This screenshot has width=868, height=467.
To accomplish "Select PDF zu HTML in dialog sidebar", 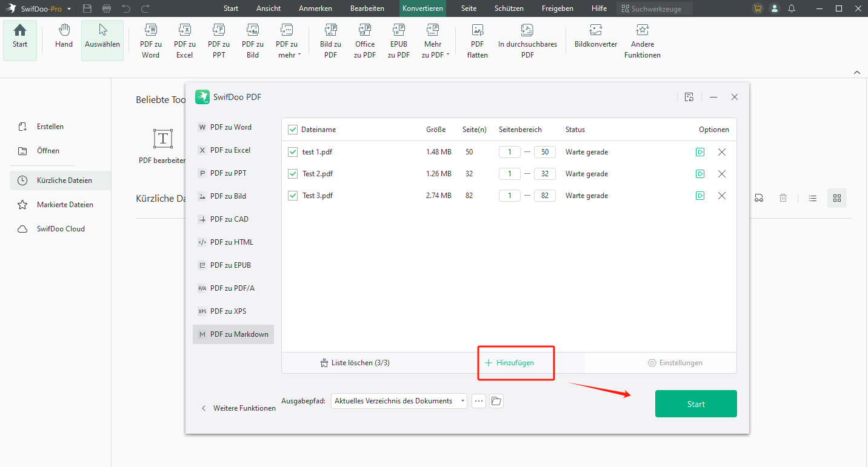I will pos(233,242).
